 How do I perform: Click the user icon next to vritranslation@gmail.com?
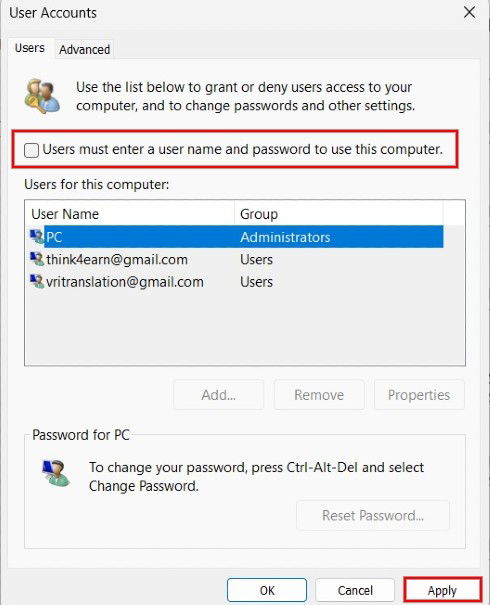[x=37, y=281]
